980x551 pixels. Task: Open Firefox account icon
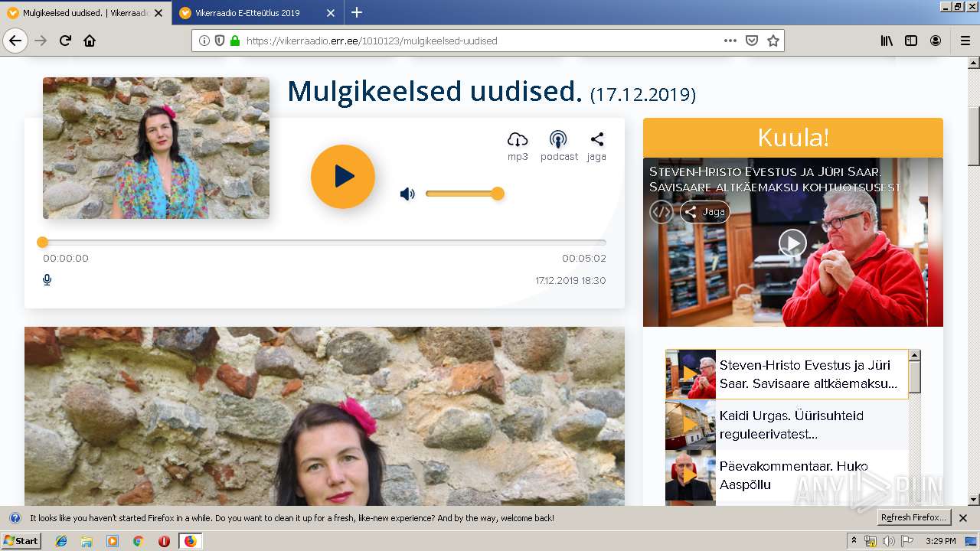[x=936, y=41]
